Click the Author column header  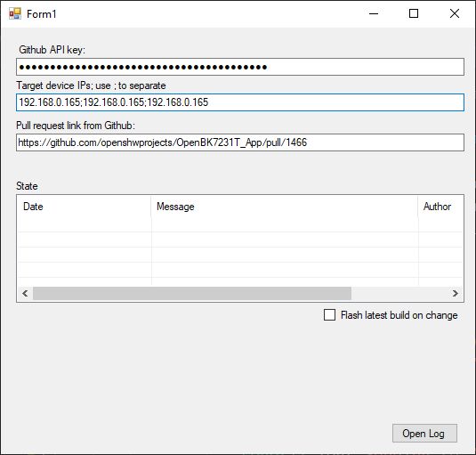click(440, 207)
